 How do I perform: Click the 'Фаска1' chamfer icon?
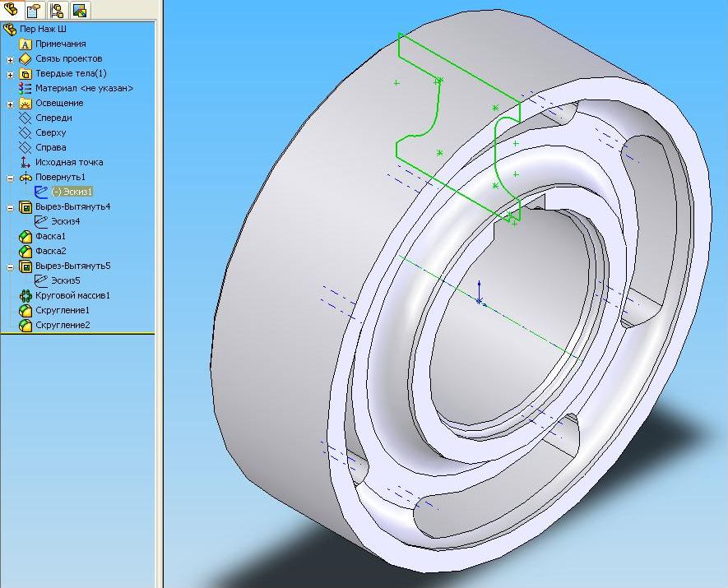25,237
